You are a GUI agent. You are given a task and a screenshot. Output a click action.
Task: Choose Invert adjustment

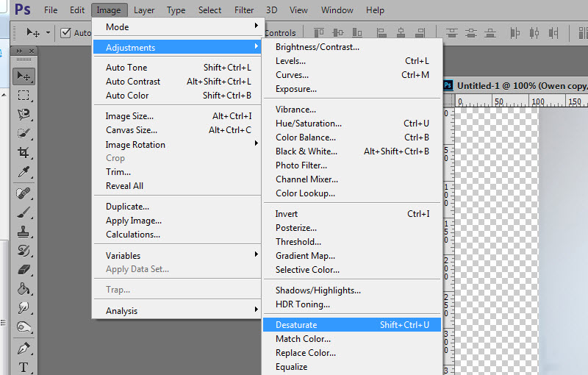[352, 214]
